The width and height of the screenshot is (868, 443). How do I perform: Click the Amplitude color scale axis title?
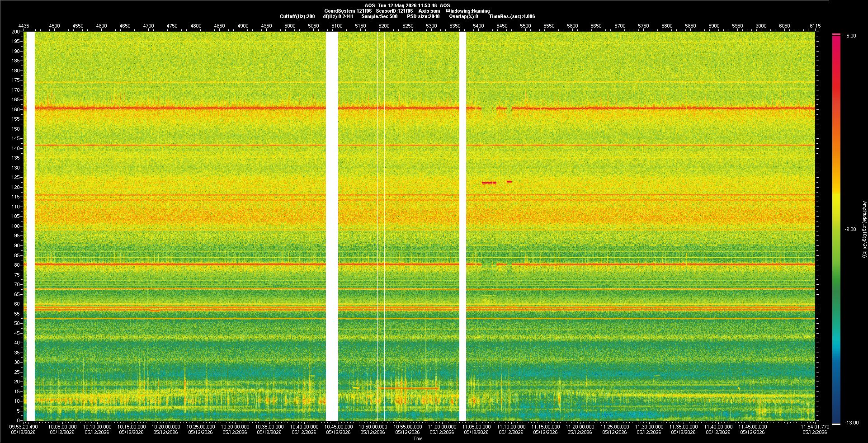coord(864,229)
